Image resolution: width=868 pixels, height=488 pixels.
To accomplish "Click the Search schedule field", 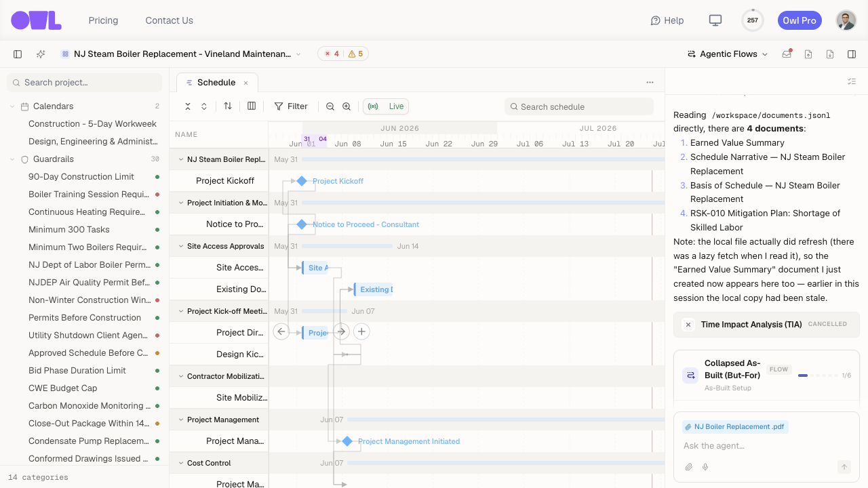I will [x=579, y=106].
